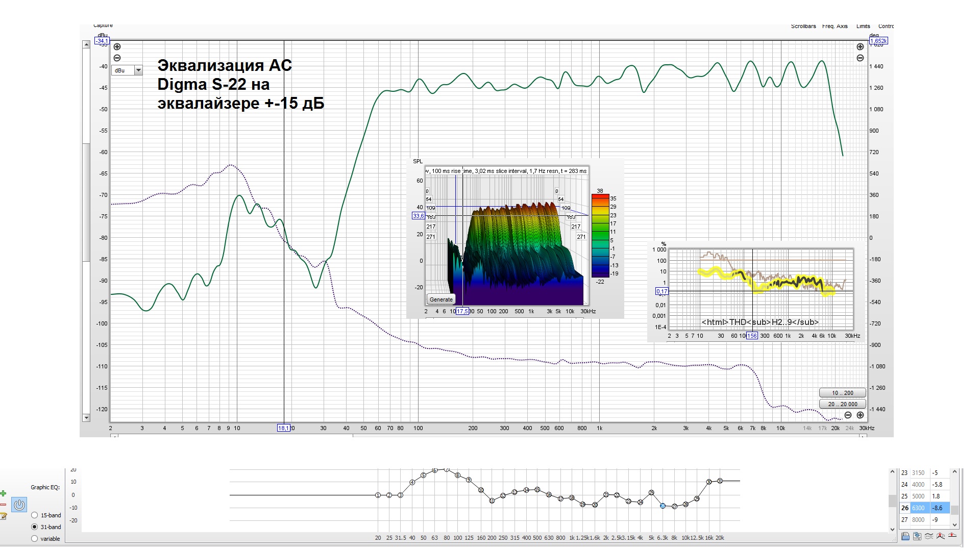Image resolution: width=980 pixels, height=551 pixels.
Task: Click the top-right zoom in icon
Action: (x=860, y=47)
